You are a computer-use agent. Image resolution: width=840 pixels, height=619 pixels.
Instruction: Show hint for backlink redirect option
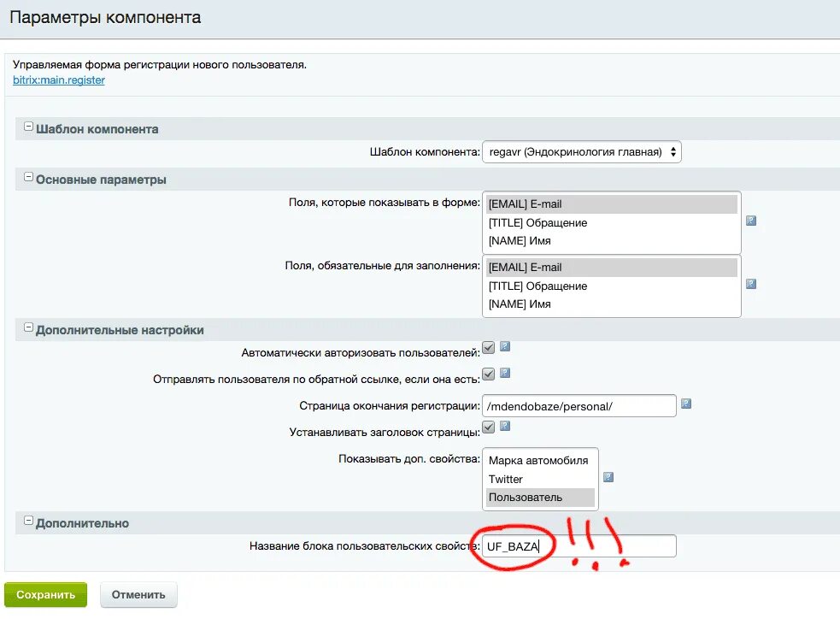505,373
